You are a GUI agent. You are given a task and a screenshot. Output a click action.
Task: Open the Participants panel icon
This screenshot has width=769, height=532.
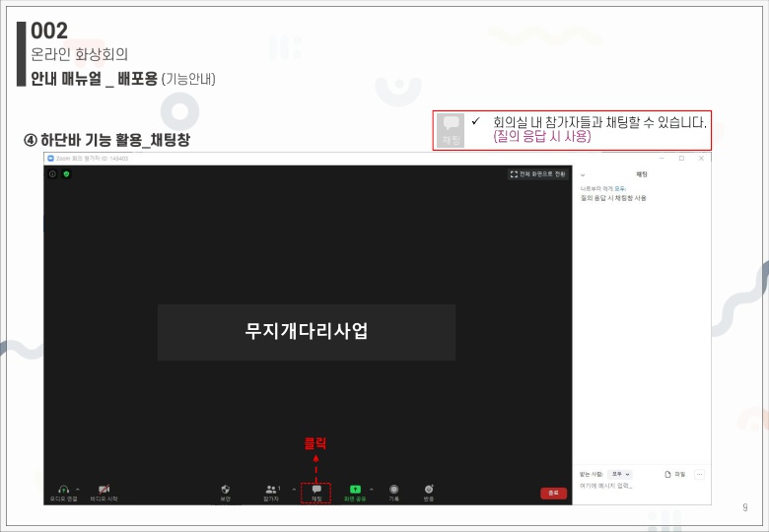(x=270, y=489)
